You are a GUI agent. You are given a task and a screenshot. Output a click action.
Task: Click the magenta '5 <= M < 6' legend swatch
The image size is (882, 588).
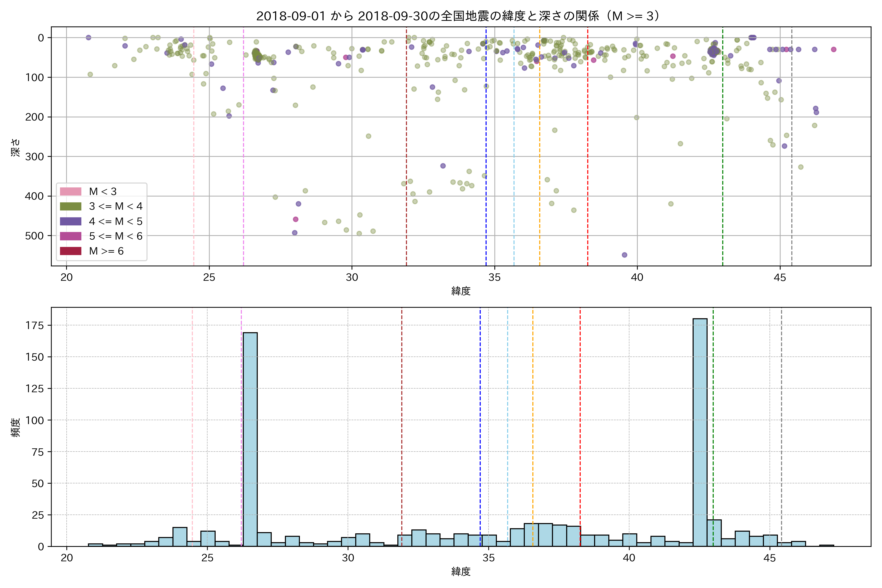point(71,236)
